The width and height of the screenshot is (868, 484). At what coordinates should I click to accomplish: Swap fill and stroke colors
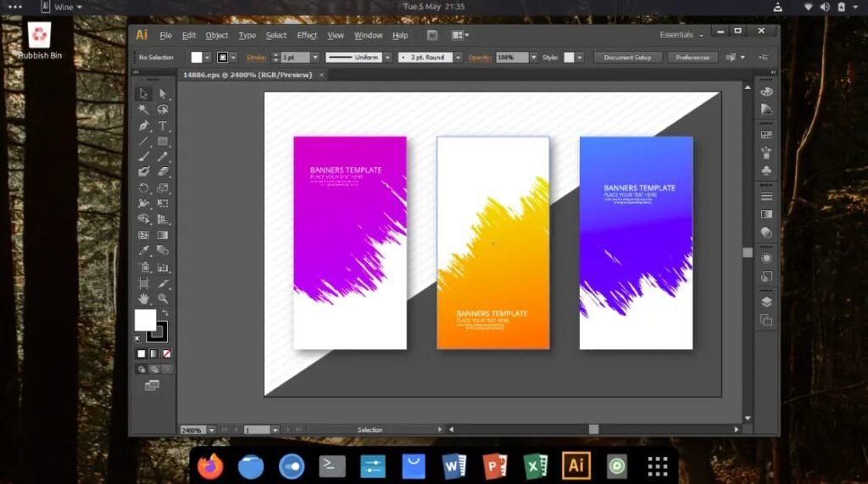164,312
